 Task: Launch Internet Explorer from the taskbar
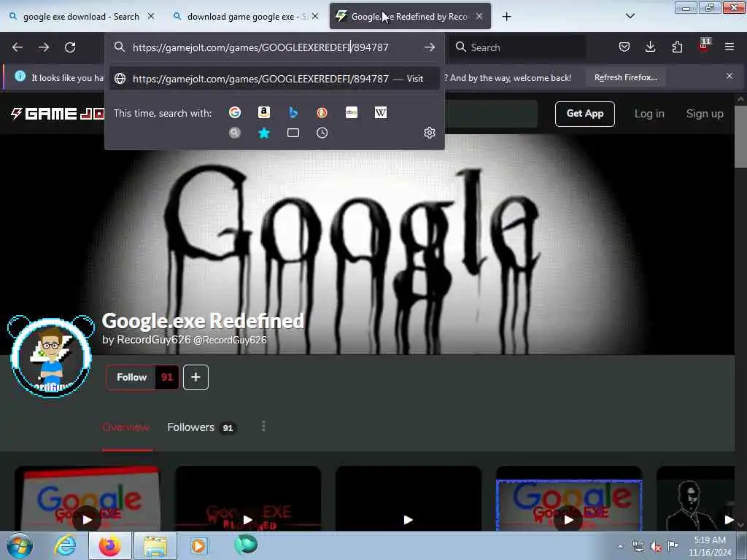[x=65, y=545]
